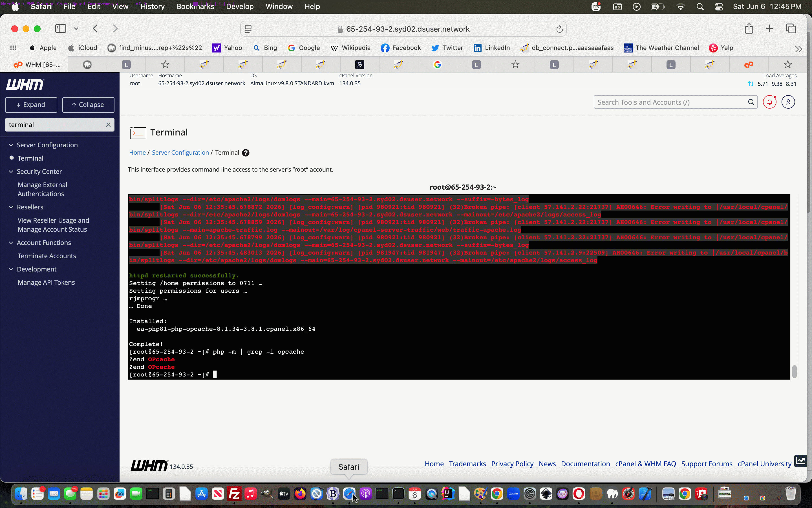Open zoom app from the Dock
Screen dimensions: 812x508
513,494
